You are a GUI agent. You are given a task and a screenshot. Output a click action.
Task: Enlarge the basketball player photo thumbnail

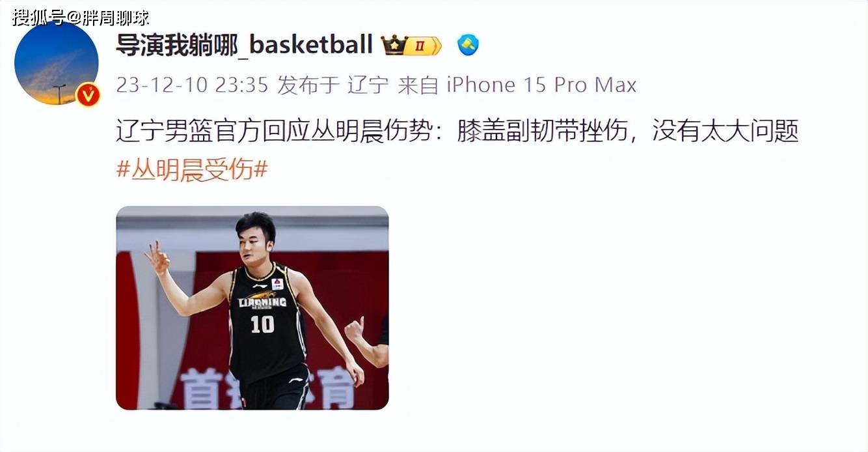252,308
